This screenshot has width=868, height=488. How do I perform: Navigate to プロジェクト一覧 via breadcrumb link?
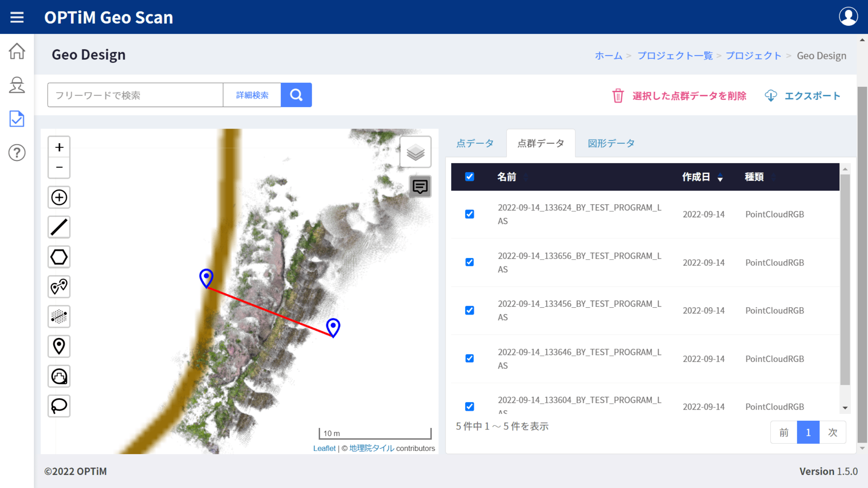675,55
